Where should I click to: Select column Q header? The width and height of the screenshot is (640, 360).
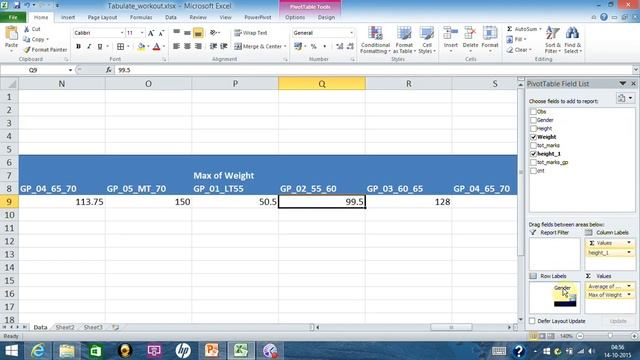pyautogui.click(x=322, y=84)
